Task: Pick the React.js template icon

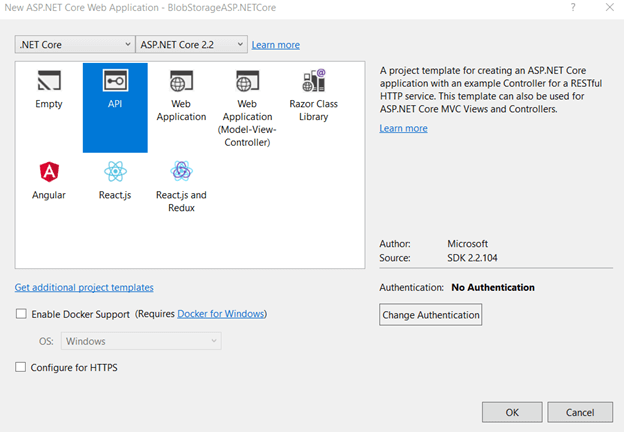Action: point(115,171)
